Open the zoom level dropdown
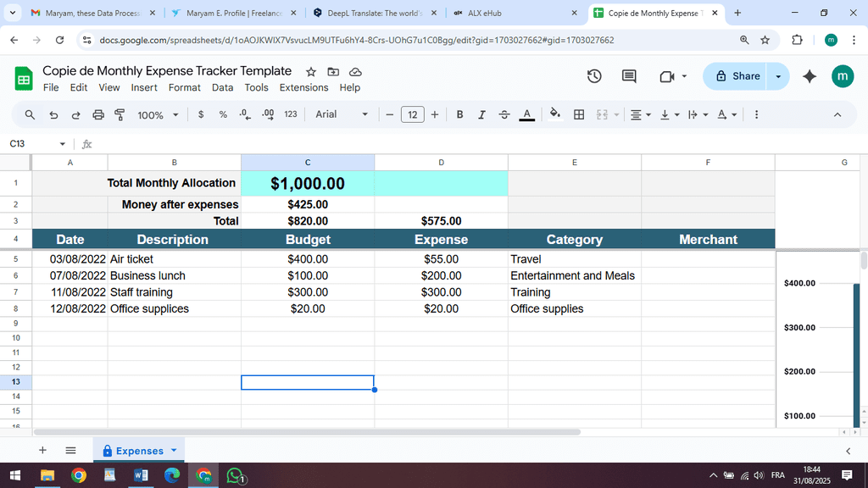This screenshot has height=488, width=868. click(x=158, y=114)
